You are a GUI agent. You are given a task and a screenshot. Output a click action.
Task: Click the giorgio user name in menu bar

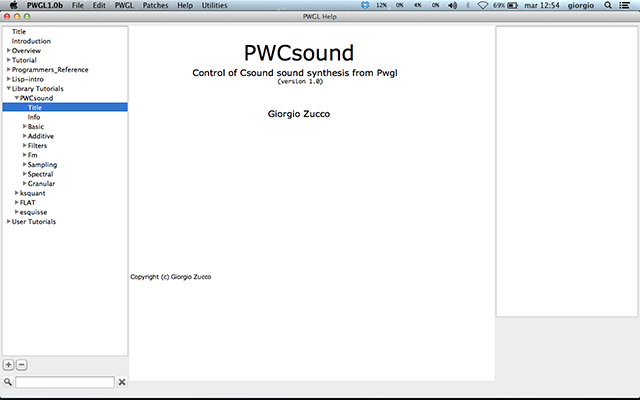coord(581,5)
